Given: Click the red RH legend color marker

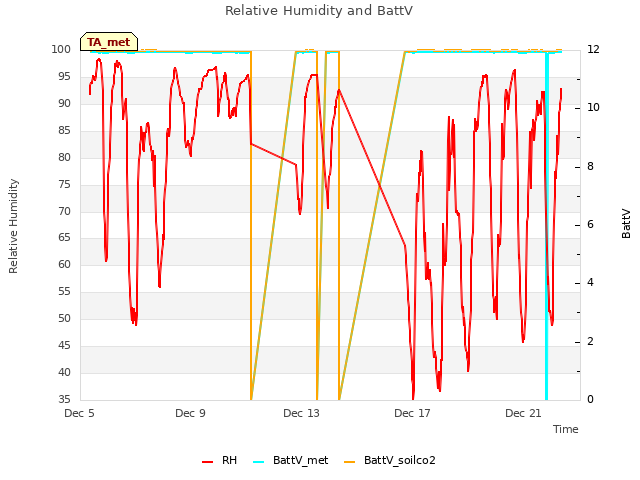Looking at the screenshot, I should (207, 462).
